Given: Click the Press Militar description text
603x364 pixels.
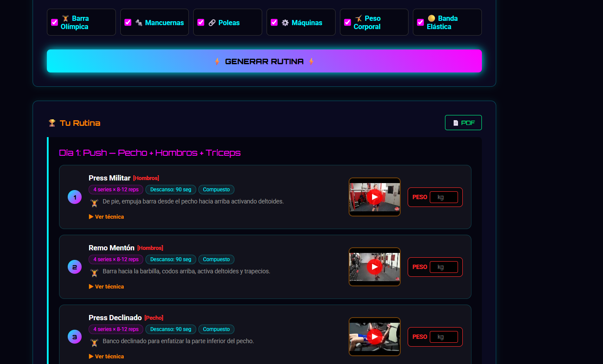Looking at the screenshot, I should click(193, 202).
